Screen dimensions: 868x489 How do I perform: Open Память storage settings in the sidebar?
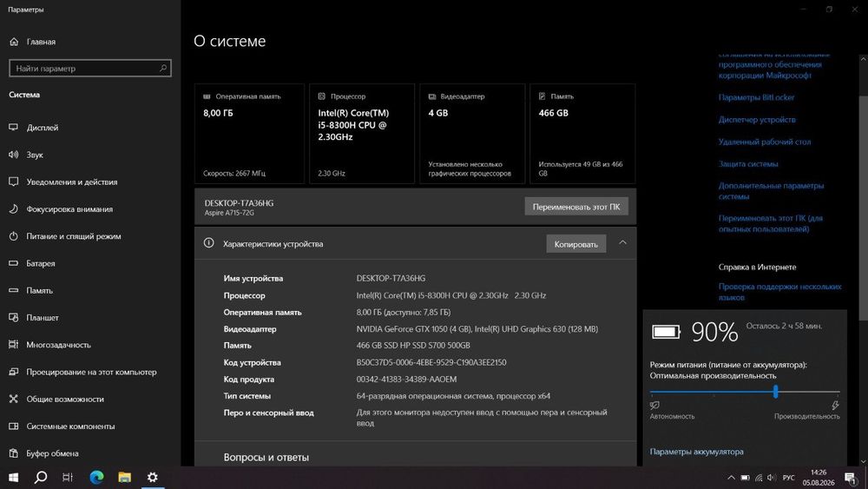39,290
